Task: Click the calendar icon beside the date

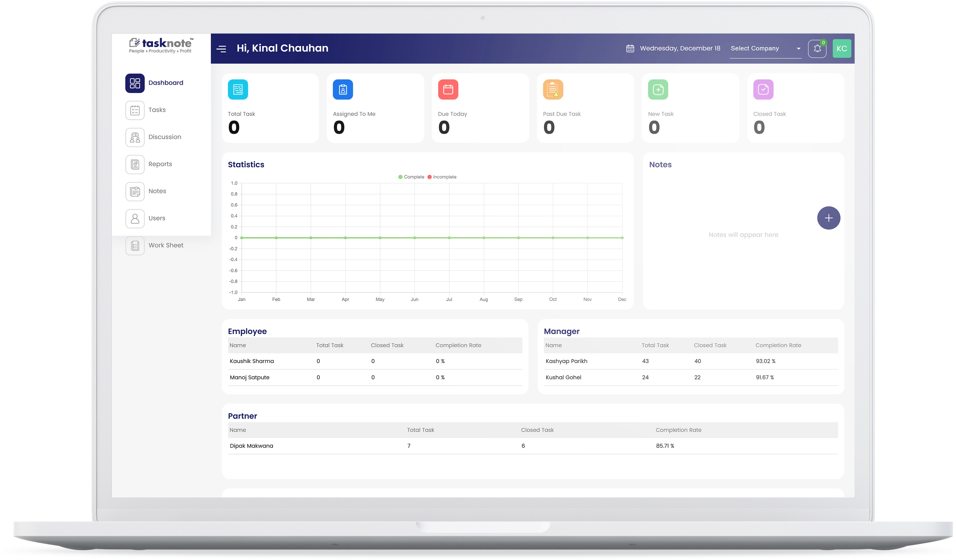Action: (630, 49)
